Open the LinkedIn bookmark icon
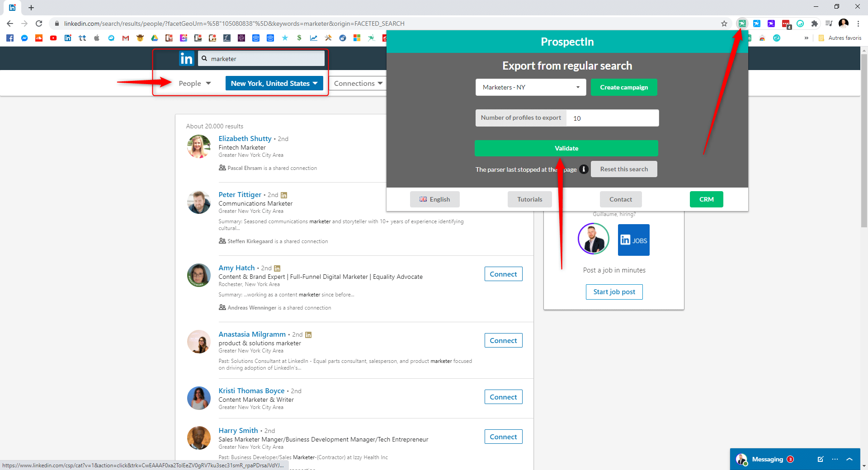 tap(68, 38)
